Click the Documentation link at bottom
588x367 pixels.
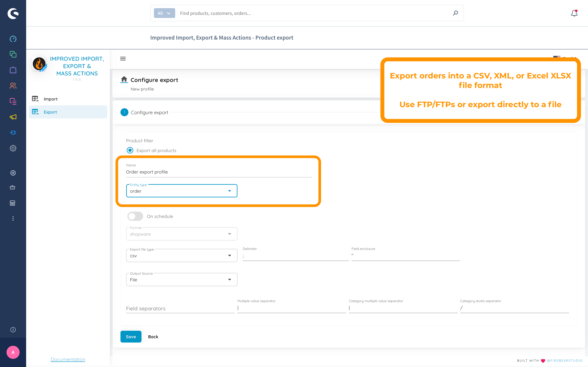coord(68,359)
